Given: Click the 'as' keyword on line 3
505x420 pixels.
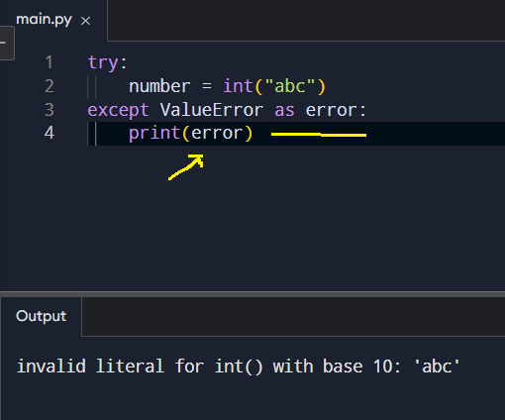Looking at the screenshot, I should 284,110.
